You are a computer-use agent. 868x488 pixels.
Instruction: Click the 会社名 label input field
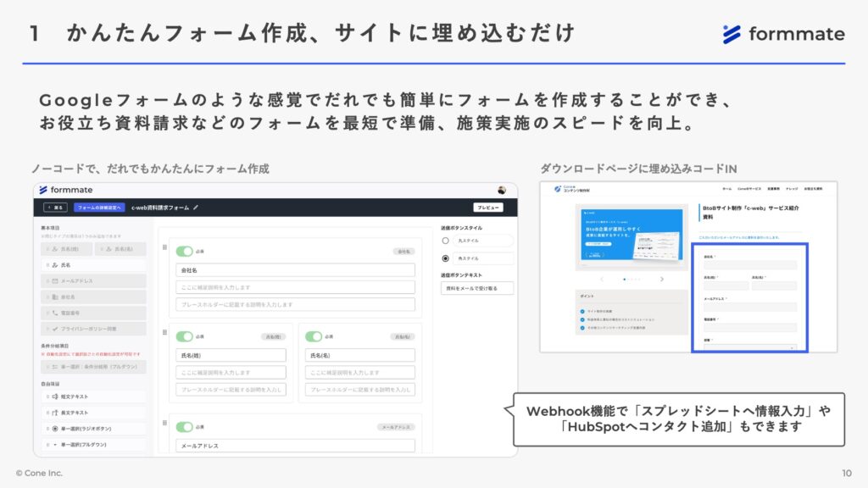coord(295,270)
